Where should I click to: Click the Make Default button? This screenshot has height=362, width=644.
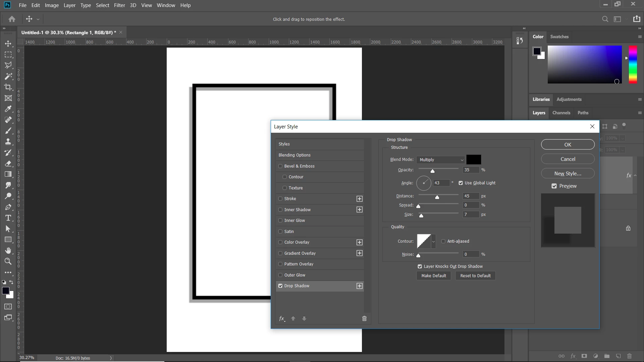click(x=434, y=276)
